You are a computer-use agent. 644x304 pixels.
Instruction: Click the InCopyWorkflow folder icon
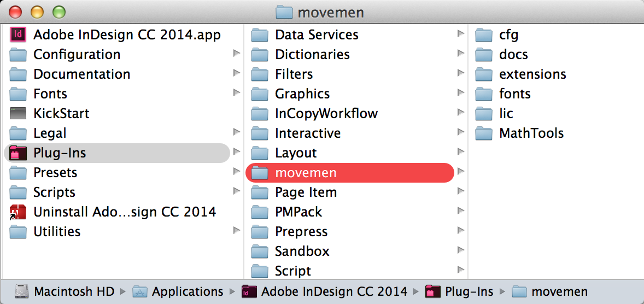pyautogui.click(x=260, y=113)
